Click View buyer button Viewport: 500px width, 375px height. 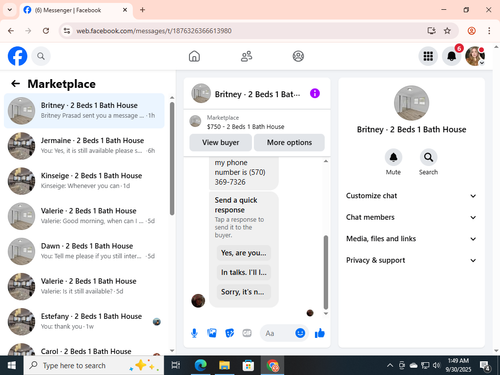pos(220,142)
